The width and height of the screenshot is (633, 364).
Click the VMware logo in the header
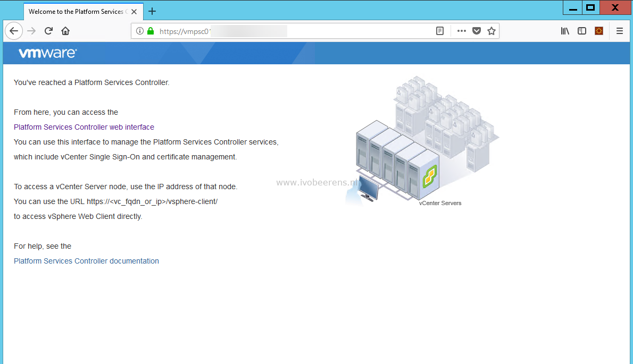click(48, 53)
